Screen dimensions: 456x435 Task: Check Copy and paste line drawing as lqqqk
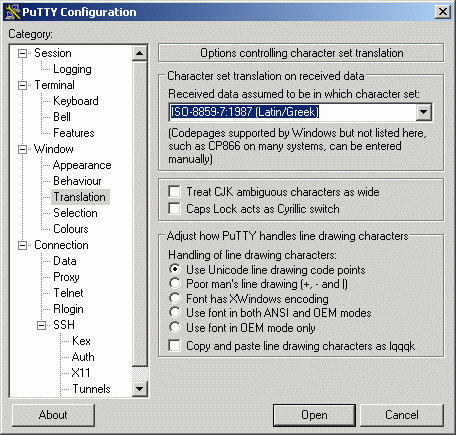(174, 346)
